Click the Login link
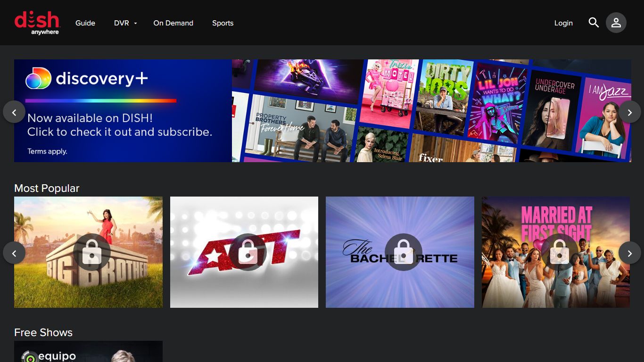644x362 pixels. tap(563, 23)
